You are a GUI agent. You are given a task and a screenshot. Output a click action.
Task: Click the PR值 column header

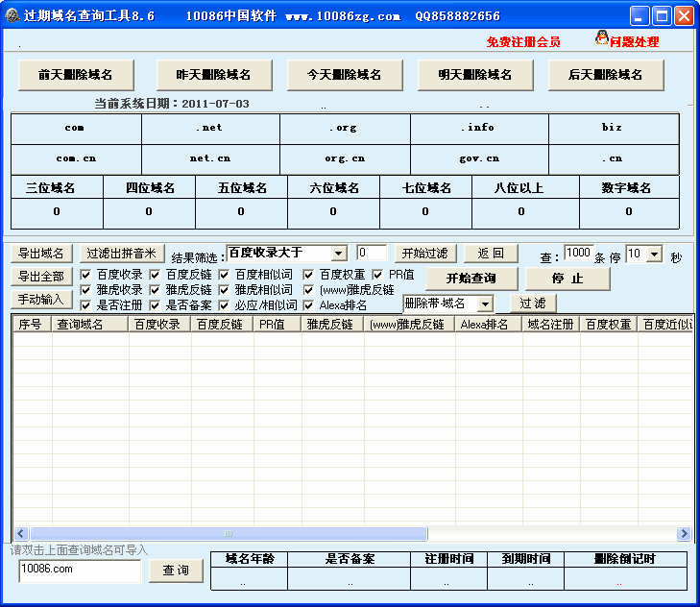(277, 325)
